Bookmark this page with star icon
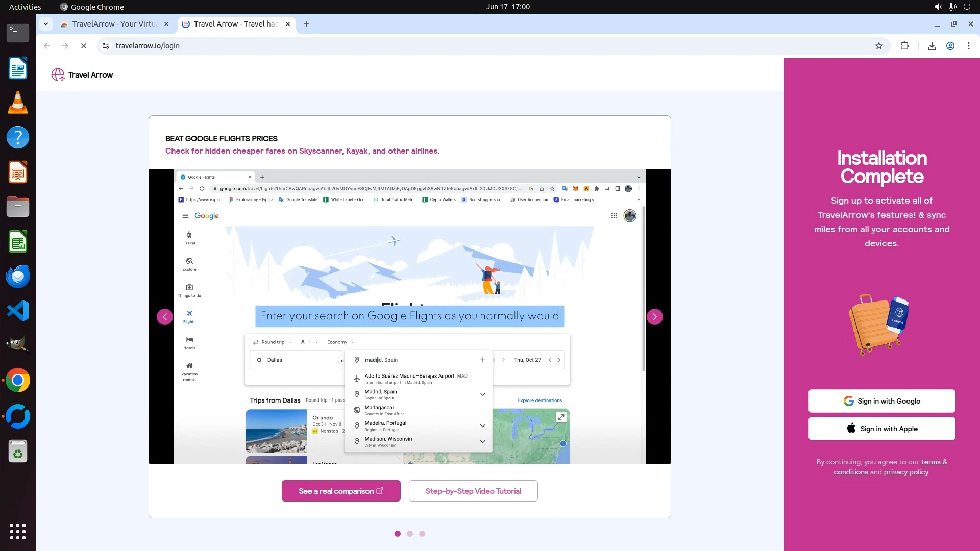Screen dimensions: 980x551 coord(878,46)
